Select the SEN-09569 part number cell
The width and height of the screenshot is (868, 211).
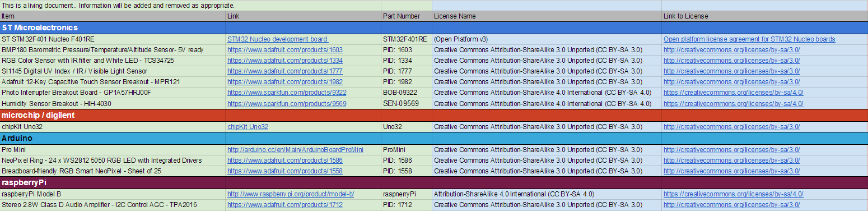coord(407,104)
